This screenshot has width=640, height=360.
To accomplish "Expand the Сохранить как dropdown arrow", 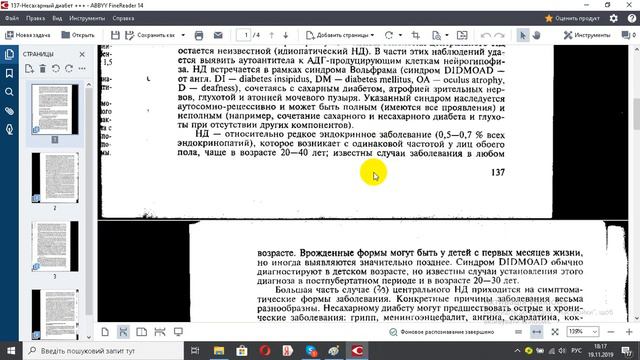I will pos(183,35).
